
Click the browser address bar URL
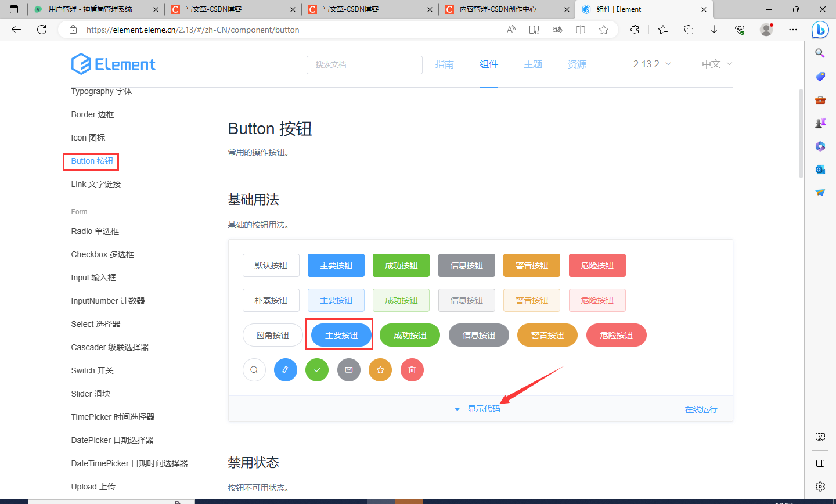point(193,30)
